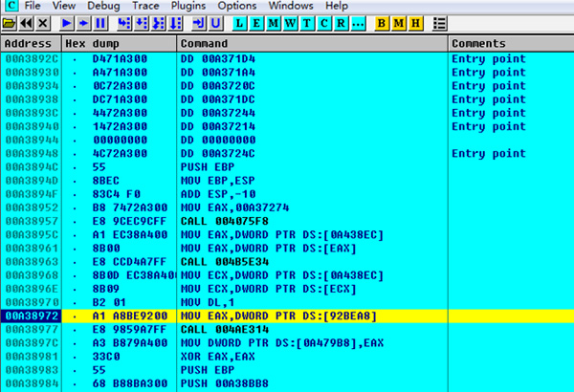
Task: Click Entry point comment at row 00A38948
Action: pos(489,154)
